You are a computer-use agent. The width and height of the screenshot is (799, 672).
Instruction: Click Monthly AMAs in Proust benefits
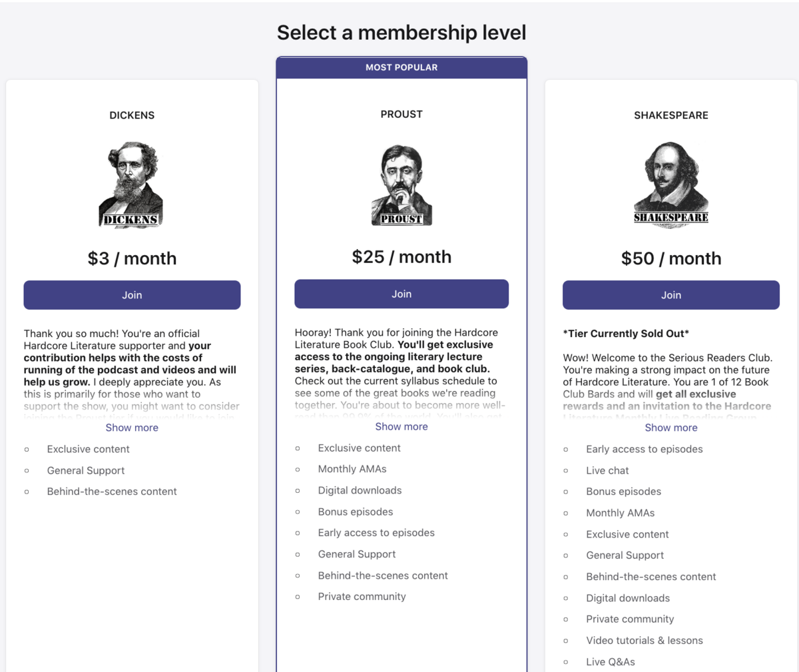pos(352,469)
